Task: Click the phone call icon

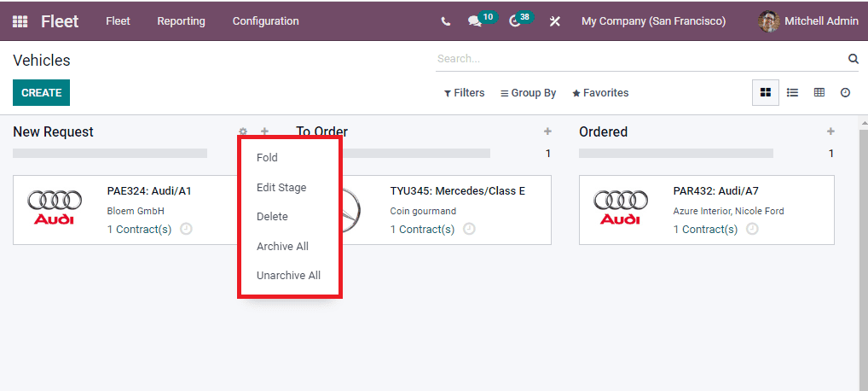Action: pos(446,21)
